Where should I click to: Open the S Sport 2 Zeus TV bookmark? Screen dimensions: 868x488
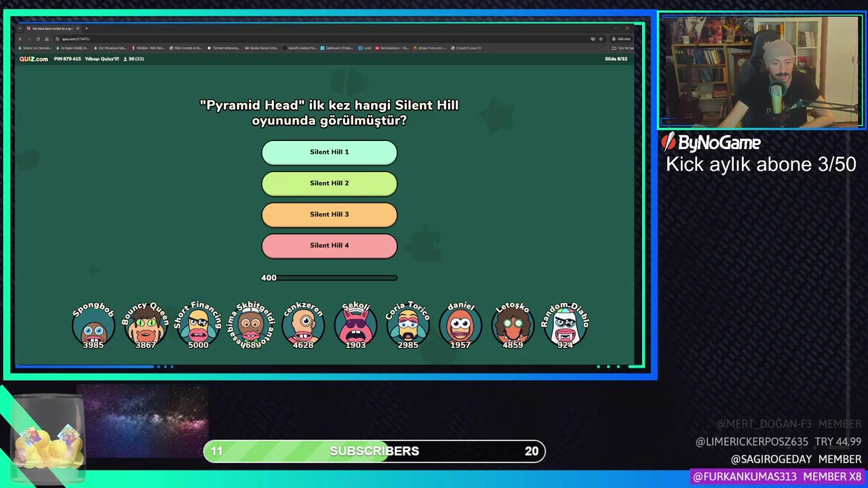[x=467, y=48]
